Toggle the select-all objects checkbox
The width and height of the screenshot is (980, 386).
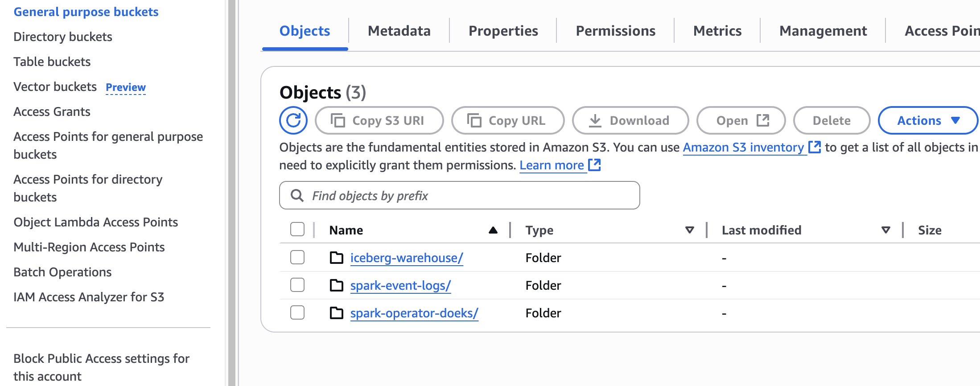click(297, 230)
